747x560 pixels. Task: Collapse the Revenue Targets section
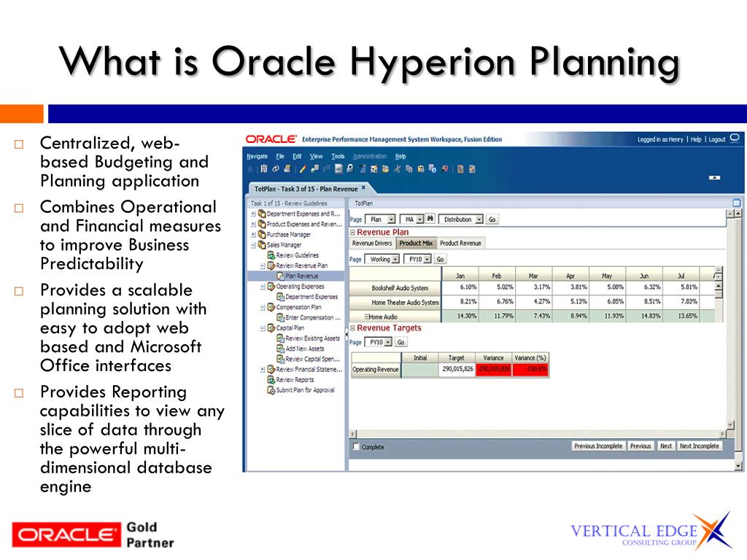tap(352, 328)
